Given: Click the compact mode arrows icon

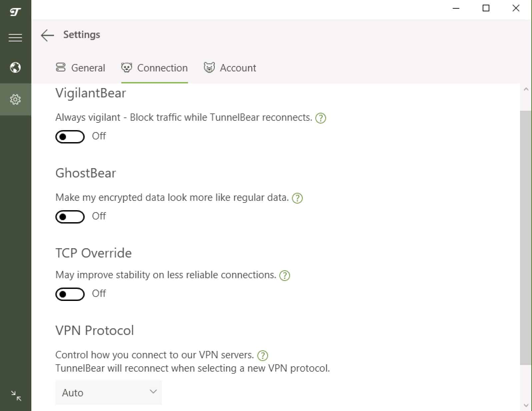Looking at the screenshot, I should [16, 396].
